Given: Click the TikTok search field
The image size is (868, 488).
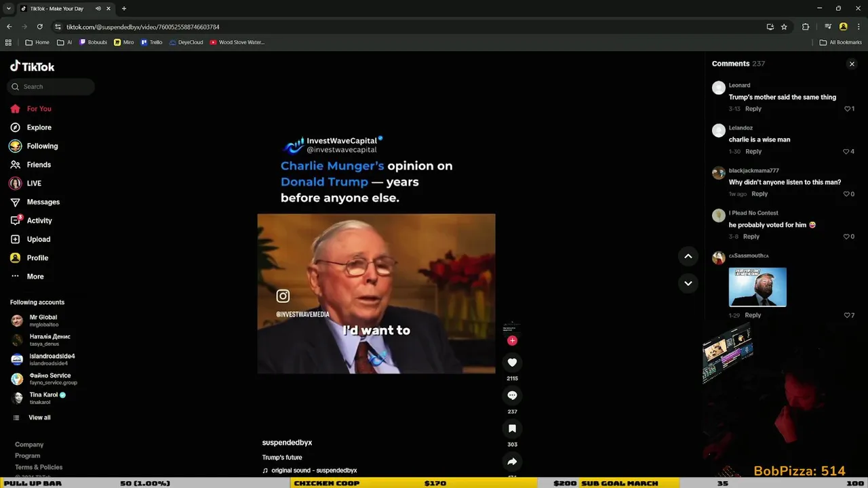Looking at the screenshot, I should point(51,87).
